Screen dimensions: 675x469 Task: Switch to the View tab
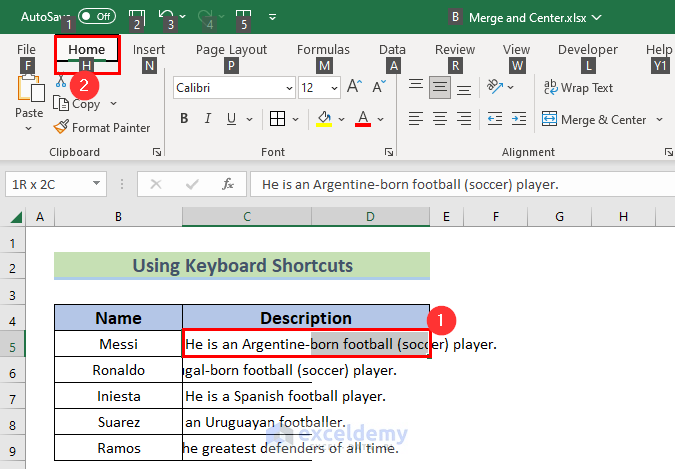(x=516, y=50)
